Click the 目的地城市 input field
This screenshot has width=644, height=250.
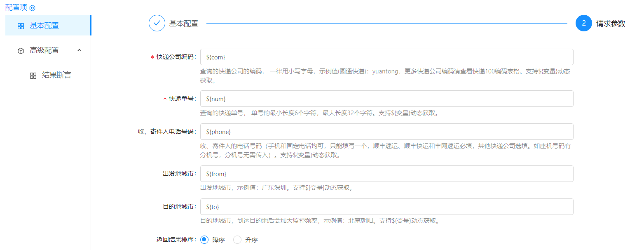click(386, 207)
